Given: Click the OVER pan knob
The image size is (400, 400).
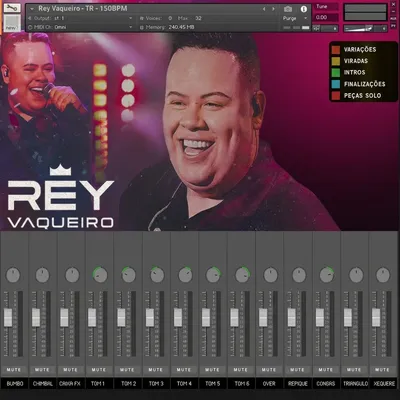Looking at the screenshot, I should pyautogui.click(x=270, y=275).
